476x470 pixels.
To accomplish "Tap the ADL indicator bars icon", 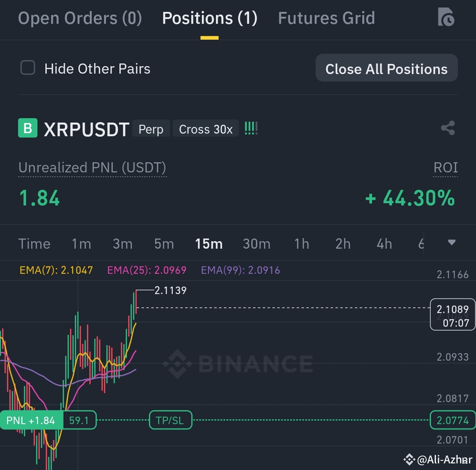I will (x=251, y=128).
